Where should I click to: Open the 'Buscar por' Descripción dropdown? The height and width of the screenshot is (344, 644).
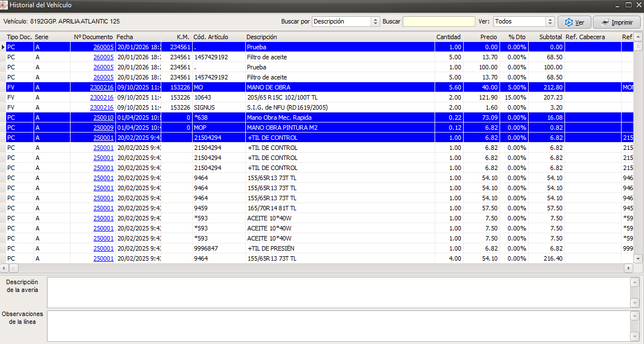[x=375, y=22]
